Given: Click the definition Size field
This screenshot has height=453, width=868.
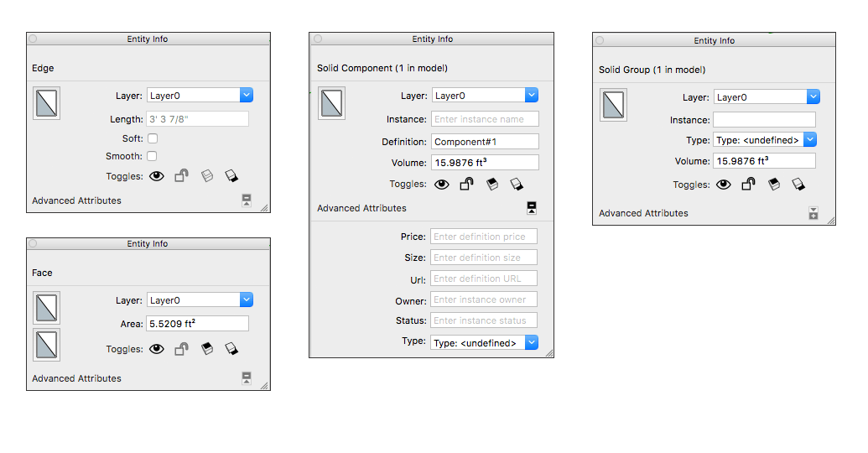Looking at the screenshot, I should tap(484, 258).
